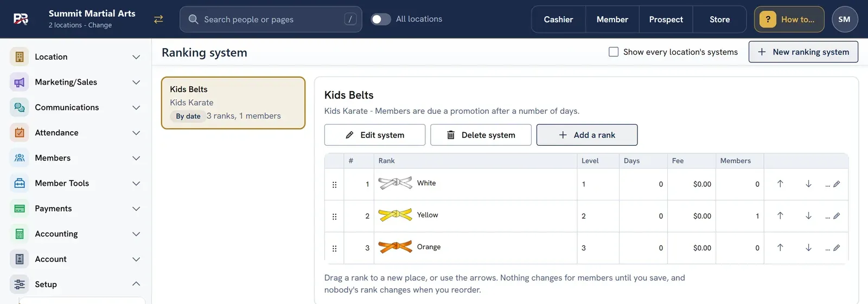Viewport: 868px width, 304px height.
Task: Click the Payments card icon
Action: [20, 208]
